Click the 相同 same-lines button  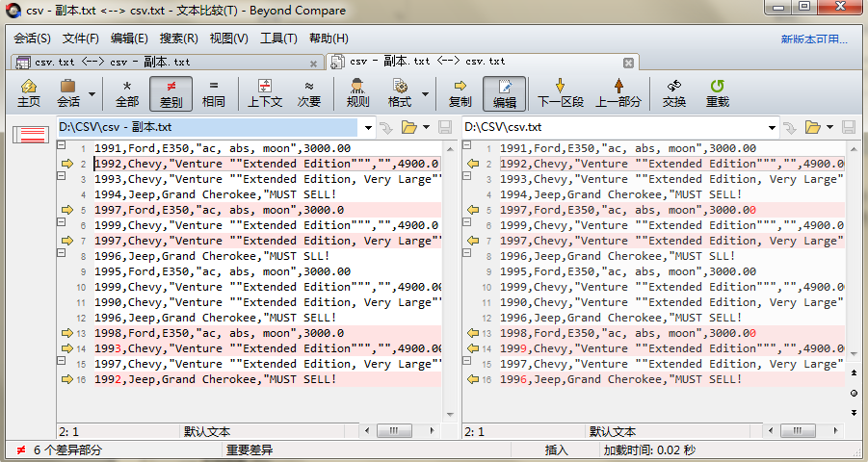[214, 92]
